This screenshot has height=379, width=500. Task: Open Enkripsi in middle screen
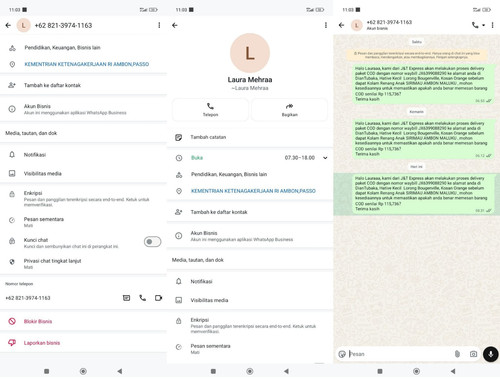pos(250,325)
